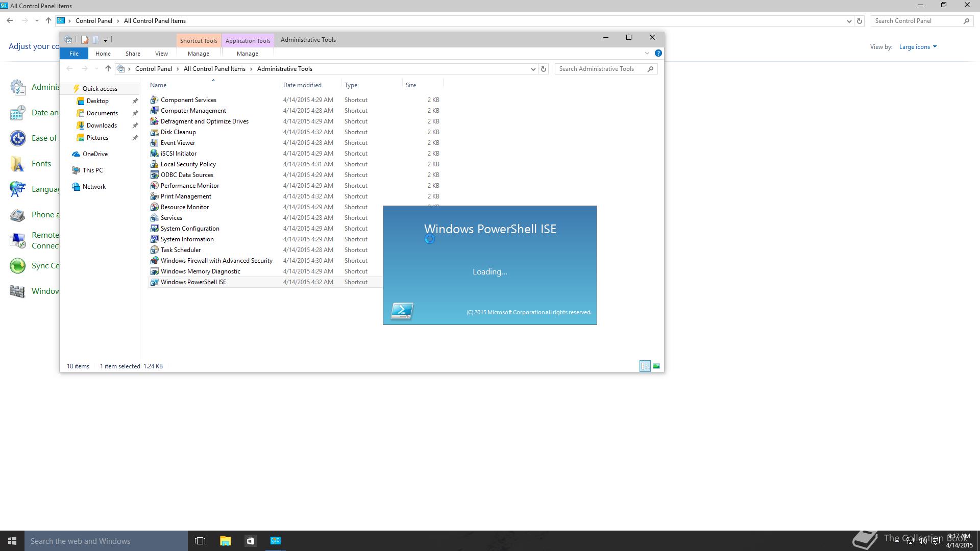Select the iSCSI Initiator icon
Screen dimensions: 980x551
(x=154, y=154)
